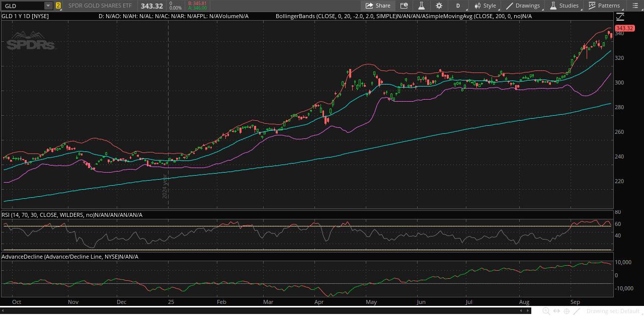Screen dimensions: 644x316
Task: Click the 60 level on RSI axis
Action: coord(617,224)
